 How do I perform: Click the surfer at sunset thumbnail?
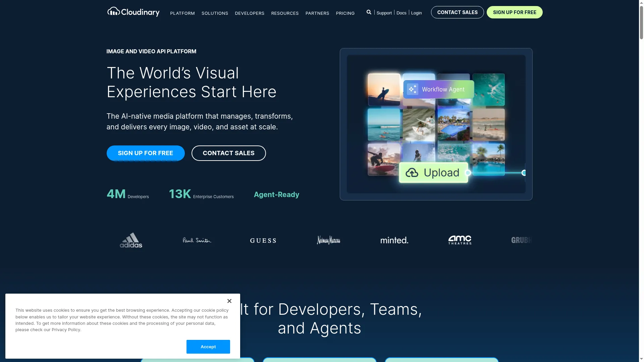point(384,89)
